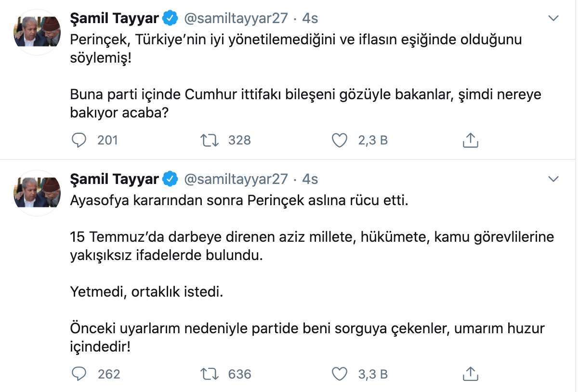View the 636 retweets count

pos(240,374)
